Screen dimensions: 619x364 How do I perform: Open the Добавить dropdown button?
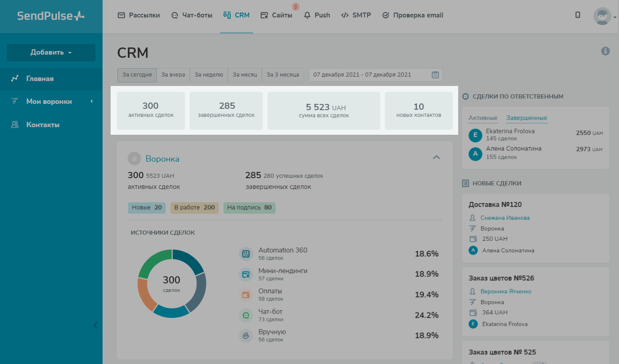click(51, 52)
